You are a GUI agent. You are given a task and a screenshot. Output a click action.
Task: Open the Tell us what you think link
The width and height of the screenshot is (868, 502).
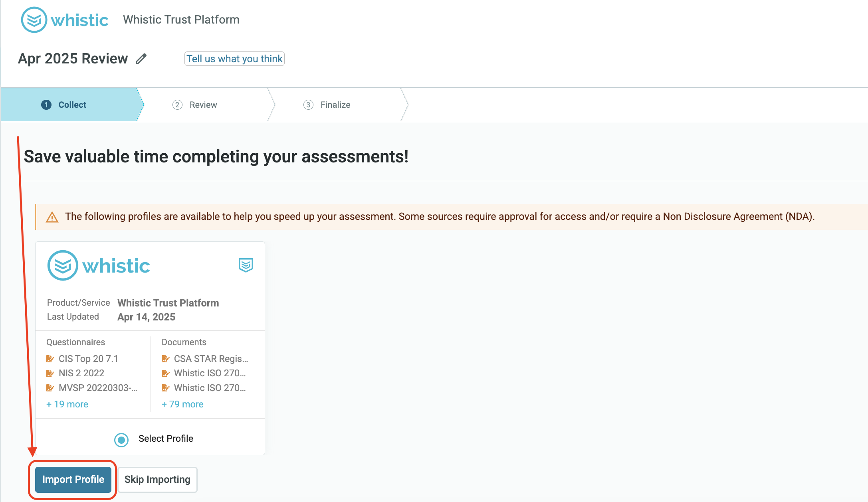tap(234, 59)
